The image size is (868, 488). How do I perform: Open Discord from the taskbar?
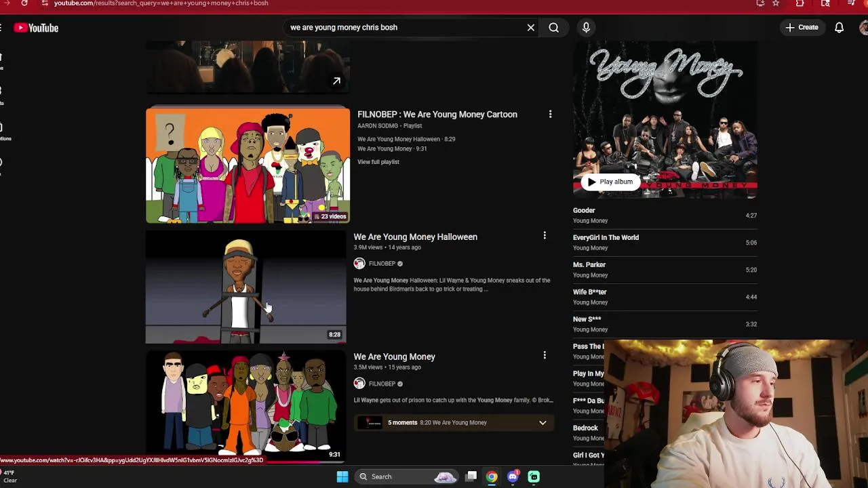pos(513,476)
